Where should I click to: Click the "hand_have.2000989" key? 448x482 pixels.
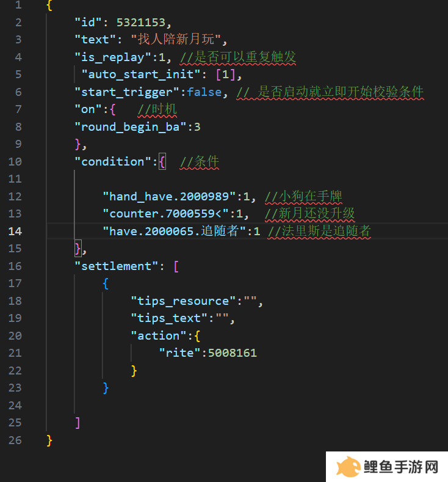[x=169, y=197]
